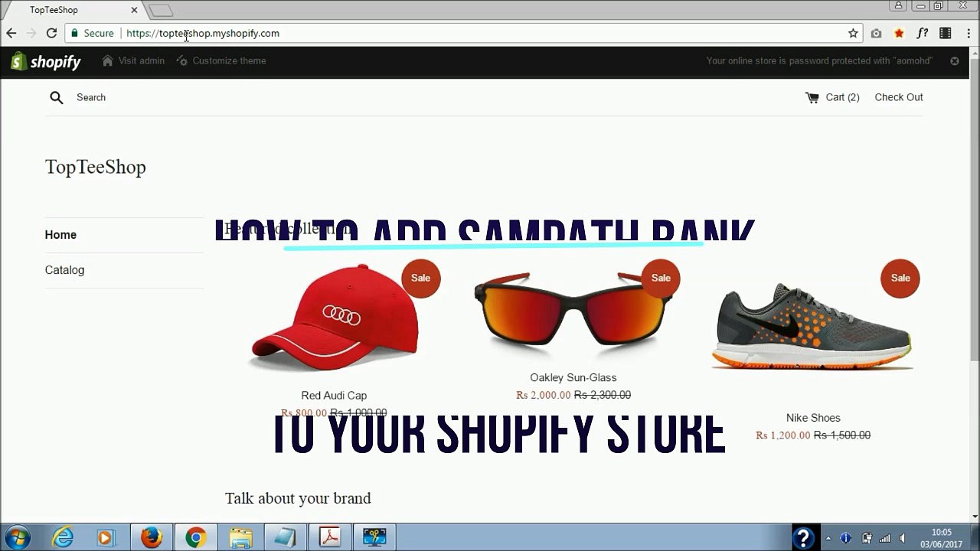The width and height of the screenshot is (980, 551).
Task: Open the screen recorder taskbar app
Action: (374, 537)
